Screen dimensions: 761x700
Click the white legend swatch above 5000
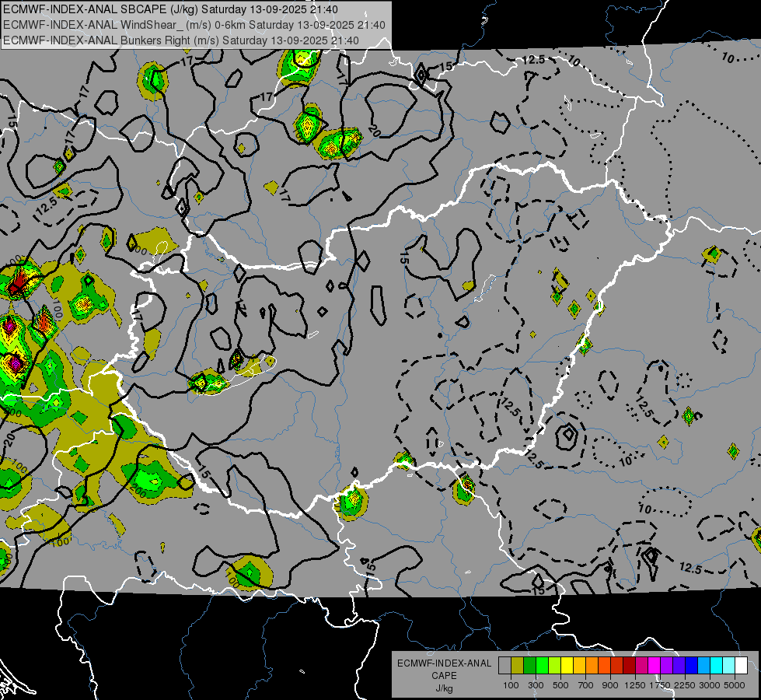pyautogui.click(x=741, y=666)
